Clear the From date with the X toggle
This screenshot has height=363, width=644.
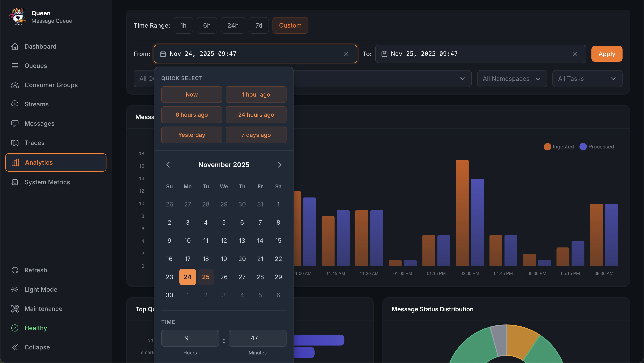pyautogui.click(x=347, y=54)
